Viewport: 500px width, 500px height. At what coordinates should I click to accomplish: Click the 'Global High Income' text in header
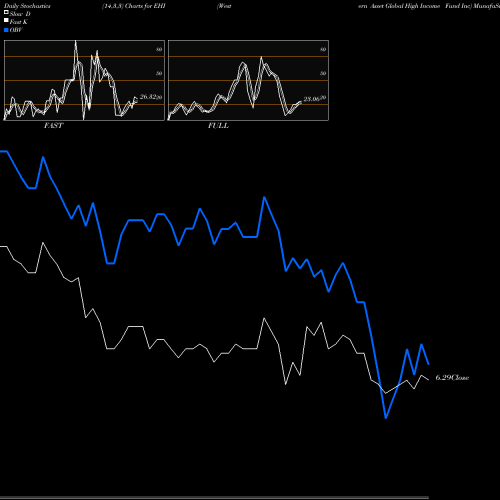click(x=412, y=6)
